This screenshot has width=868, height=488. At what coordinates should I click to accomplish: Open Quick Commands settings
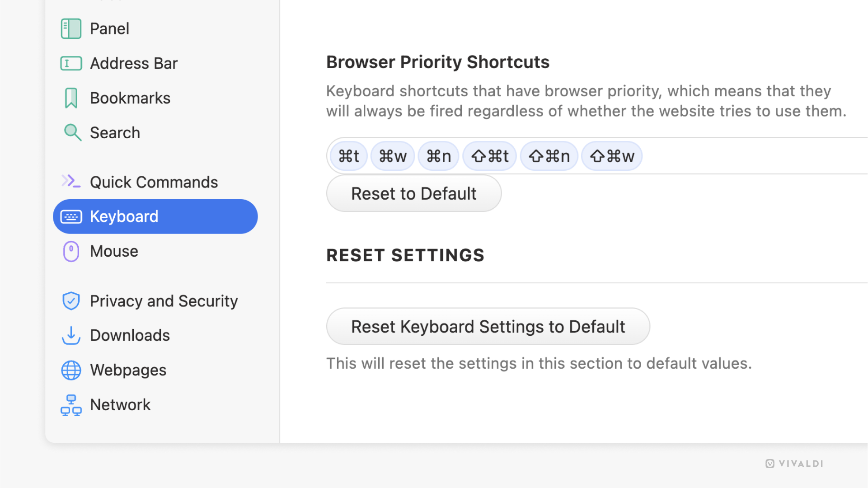[154, 181]
